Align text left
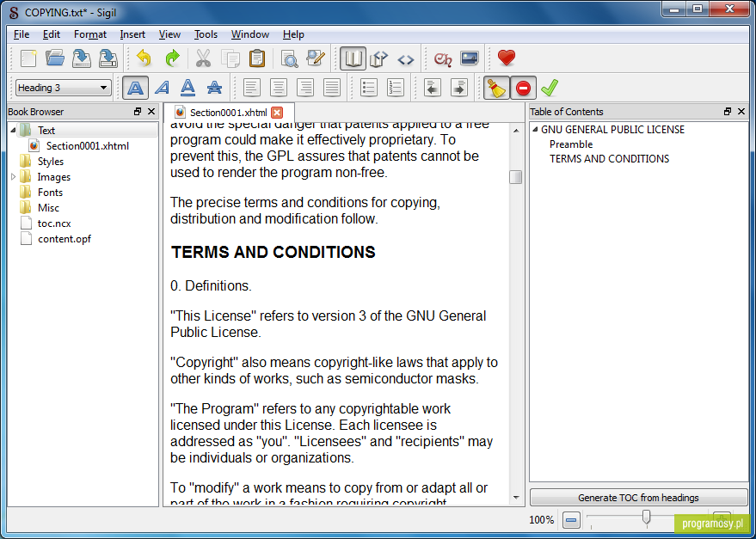756x539 pixels. click(x=252, y=88)
